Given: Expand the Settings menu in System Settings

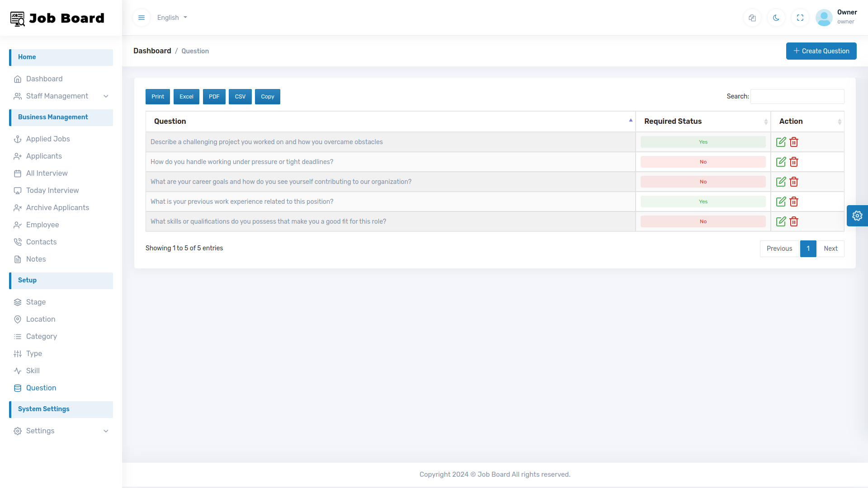Looking at the screenshot, I should click(x=40, y=431).
